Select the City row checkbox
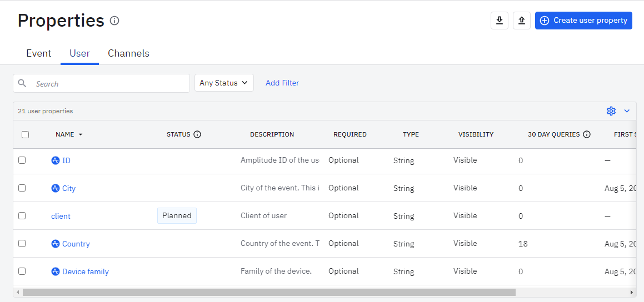The width and height of the screenshot is (644, 302). coord(22,188)
